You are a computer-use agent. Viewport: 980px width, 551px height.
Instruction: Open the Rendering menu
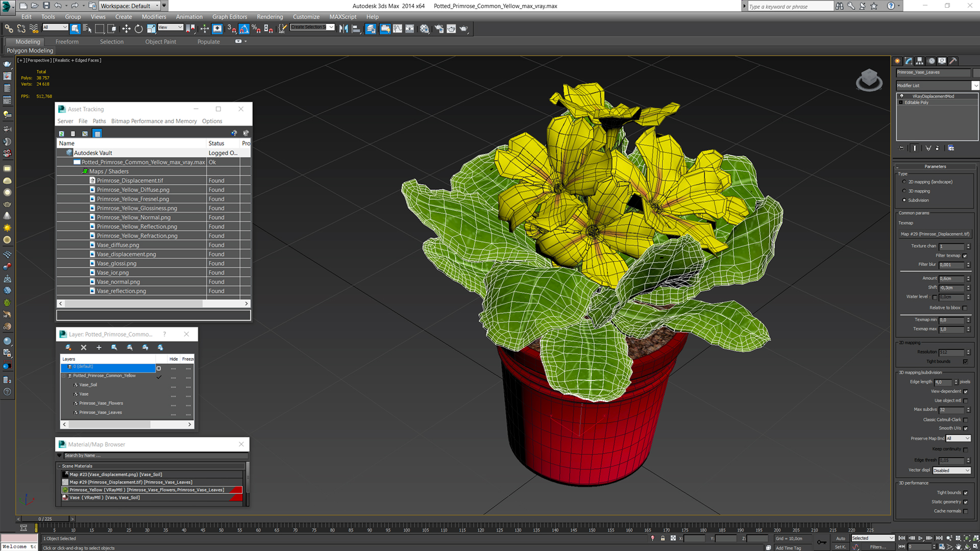[269, 17]
